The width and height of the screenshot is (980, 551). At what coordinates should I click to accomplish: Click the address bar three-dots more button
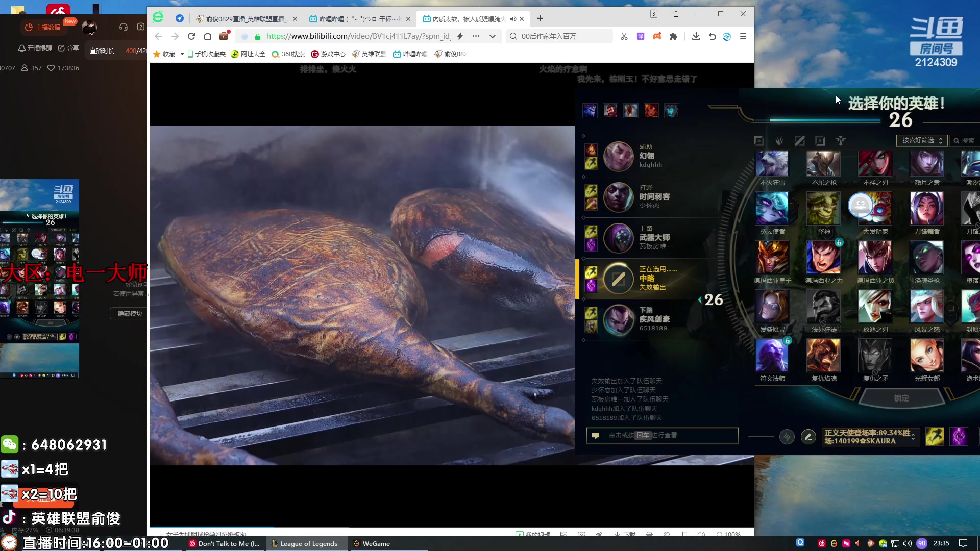tap(476, 36)
